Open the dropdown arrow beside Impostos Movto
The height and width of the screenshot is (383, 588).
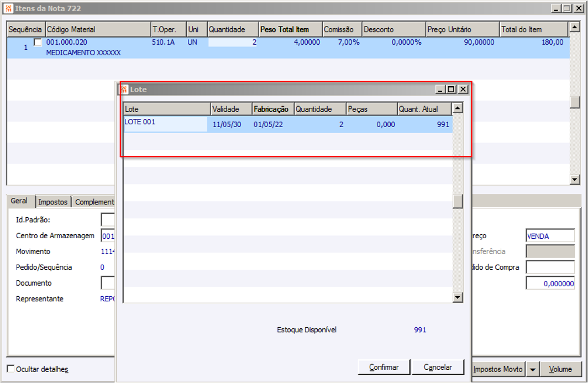tap(533, 369)
